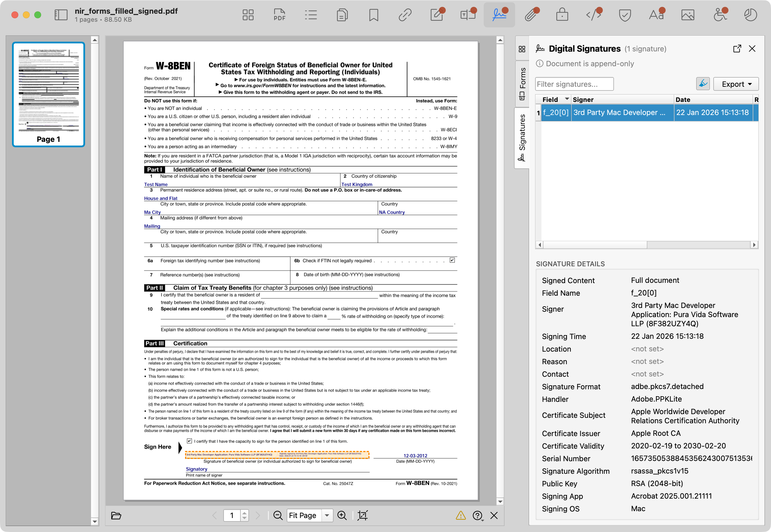This screenshot has height=532, width=771.
Task: Click the crop page tool icon
Action: (362, 515)
